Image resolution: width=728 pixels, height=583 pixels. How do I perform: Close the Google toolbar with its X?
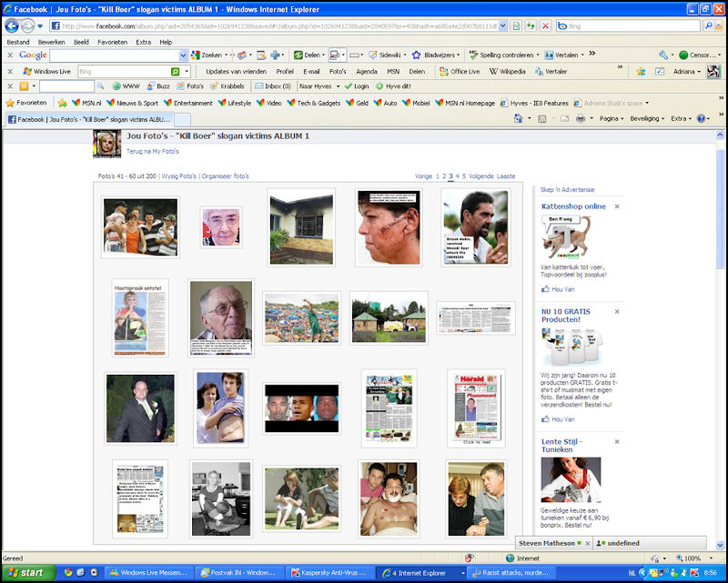pos(10,55)
